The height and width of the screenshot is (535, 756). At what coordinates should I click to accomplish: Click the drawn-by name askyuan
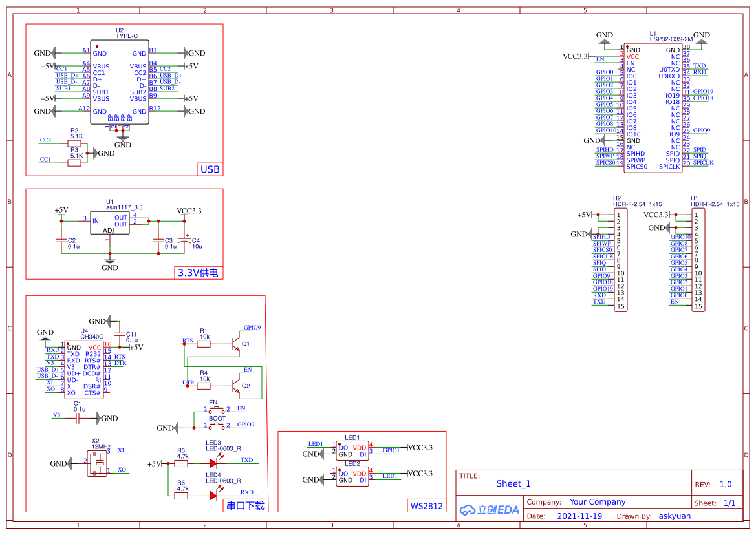point(675,516)
